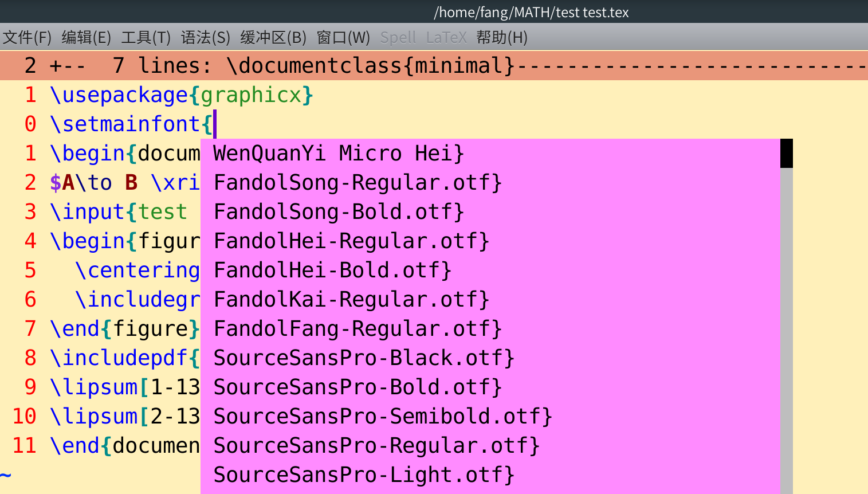Click the \end{figure} line
The height and width of the screenshot is (494, 868).
(125, 329)
